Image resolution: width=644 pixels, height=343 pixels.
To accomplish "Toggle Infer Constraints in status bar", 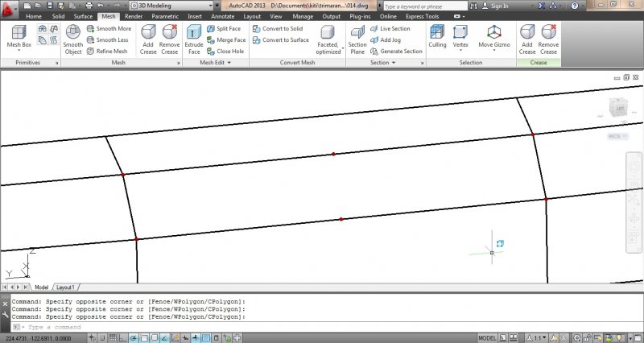I will (x=92, y=338).
